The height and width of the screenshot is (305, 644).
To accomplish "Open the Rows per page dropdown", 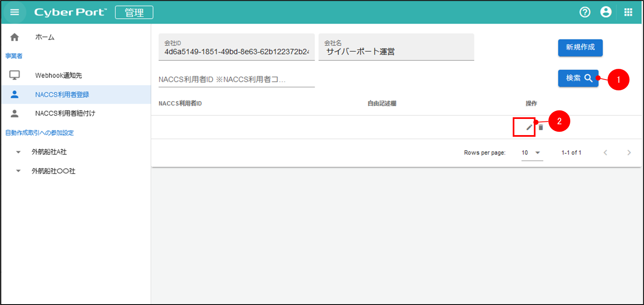I will (532, 152).
